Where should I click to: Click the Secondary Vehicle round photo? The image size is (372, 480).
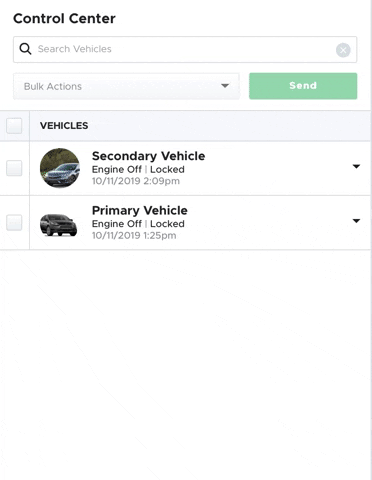coord(60,168)
